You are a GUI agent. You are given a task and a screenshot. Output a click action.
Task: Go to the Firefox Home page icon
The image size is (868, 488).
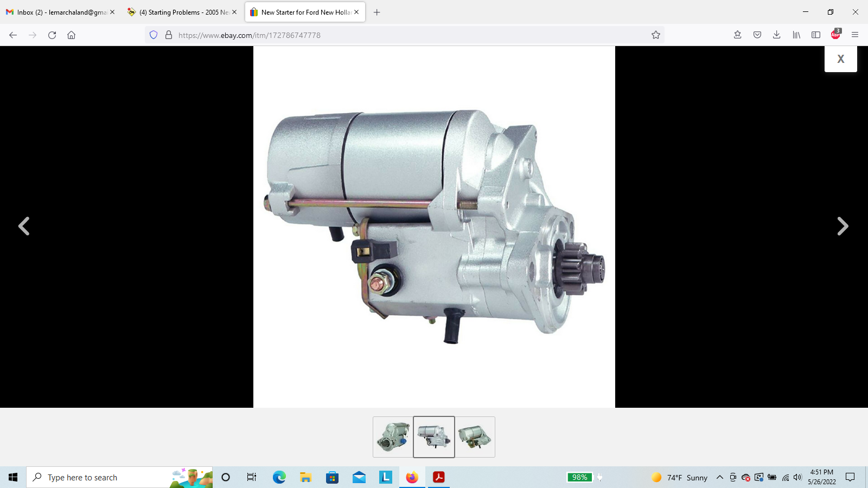71,35
